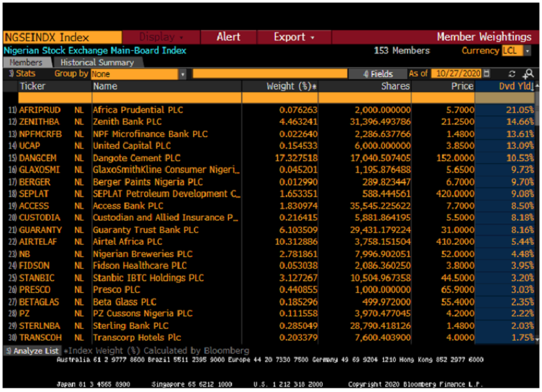Open the Display dropdown menu
This screenshot has width=542, height=392.
click(161, 37)
